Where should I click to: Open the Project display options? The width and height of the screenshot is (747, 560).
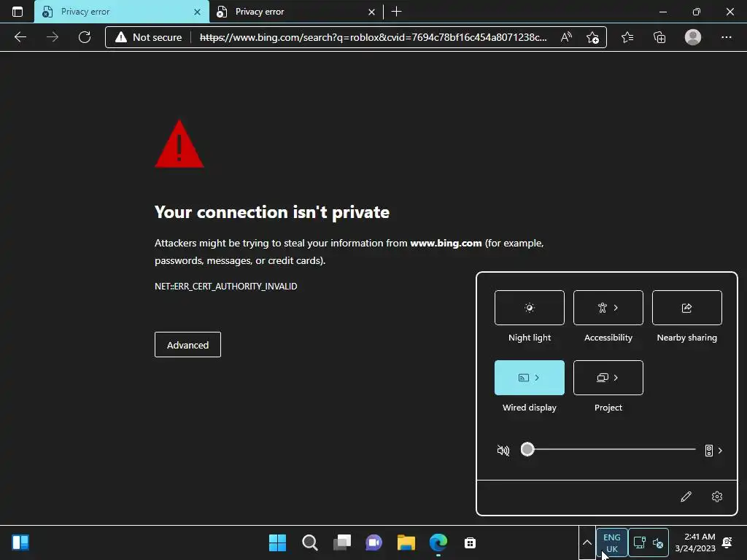(608, 378)
